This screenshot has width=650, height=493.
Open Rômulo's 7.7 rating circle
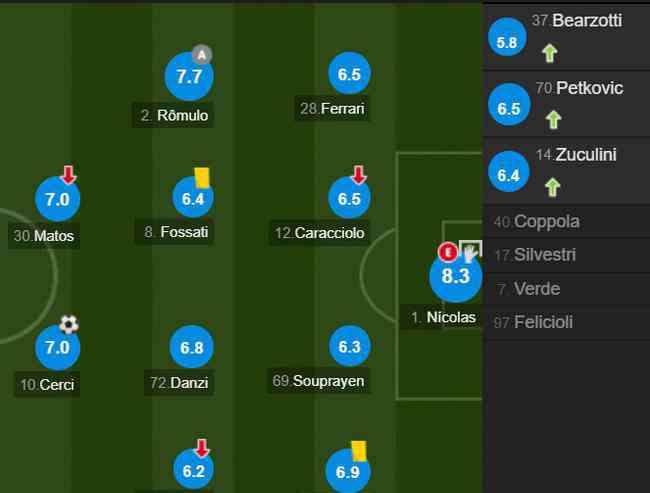click(189, 77)
